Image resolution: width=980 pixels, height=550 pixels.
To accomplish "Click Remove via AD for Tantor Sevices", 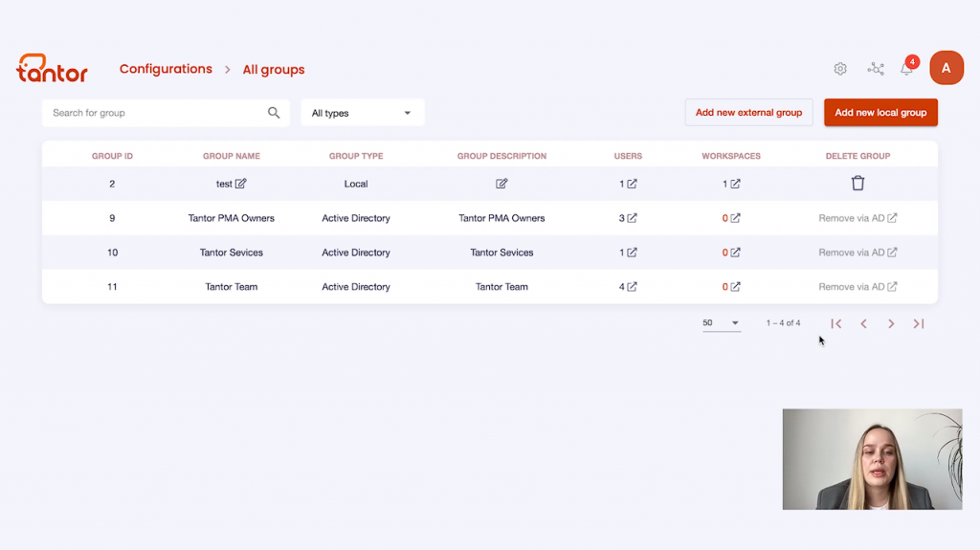I will [857, 253].
